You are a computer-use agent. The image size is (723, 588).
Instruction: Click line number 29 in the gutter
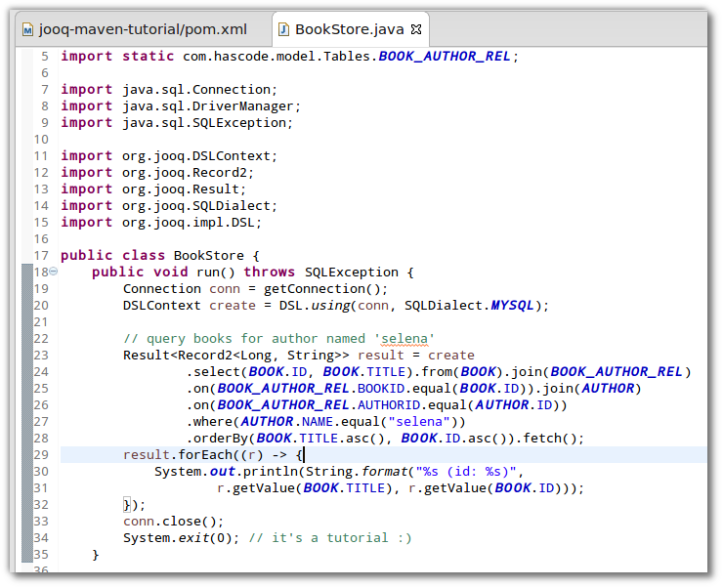40,454
